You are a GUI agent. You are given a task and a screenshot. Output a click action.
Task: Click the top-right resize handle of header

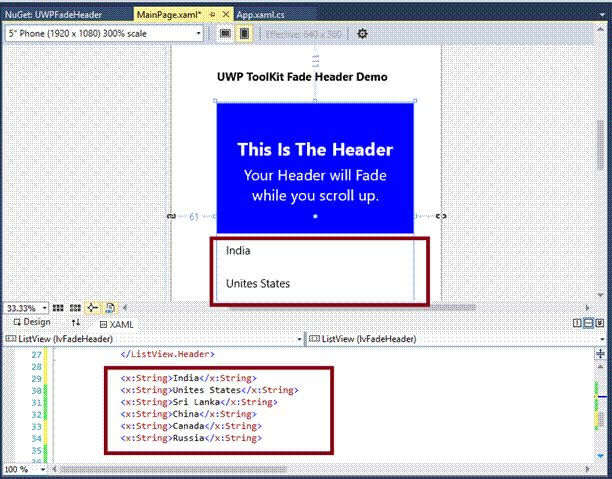[x=415, y=101]
